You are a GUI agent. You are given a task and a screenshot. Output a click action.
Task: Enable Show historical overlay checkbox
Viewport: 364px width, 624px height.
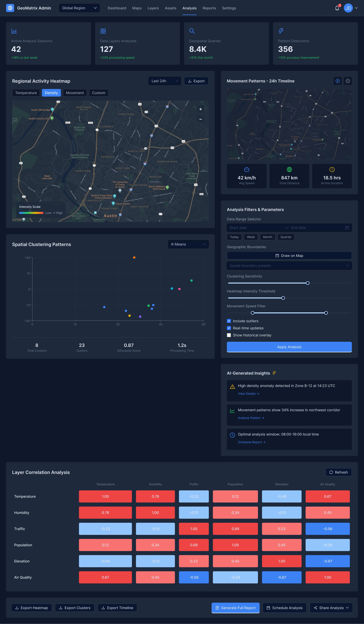(229, 335)
